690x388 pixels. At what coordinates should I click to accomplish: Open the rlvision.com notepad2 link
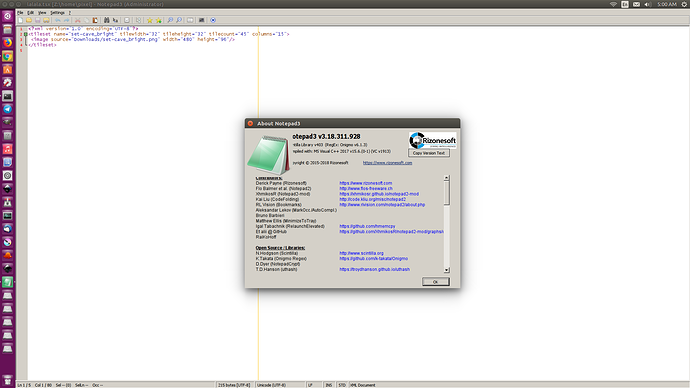point(382,205)
